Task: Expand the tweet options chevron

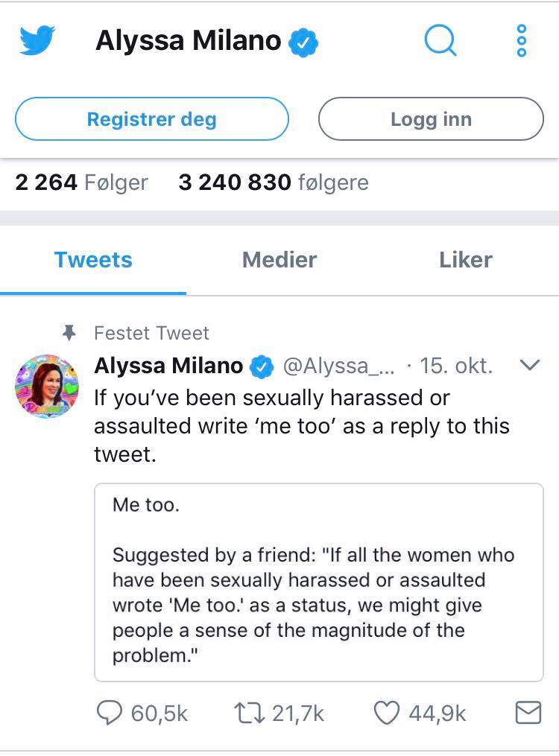Action: [x=528, y=365]
